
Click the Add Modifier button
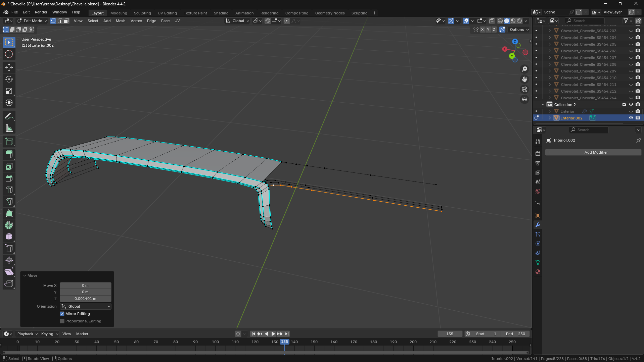[x=593, y=152]
